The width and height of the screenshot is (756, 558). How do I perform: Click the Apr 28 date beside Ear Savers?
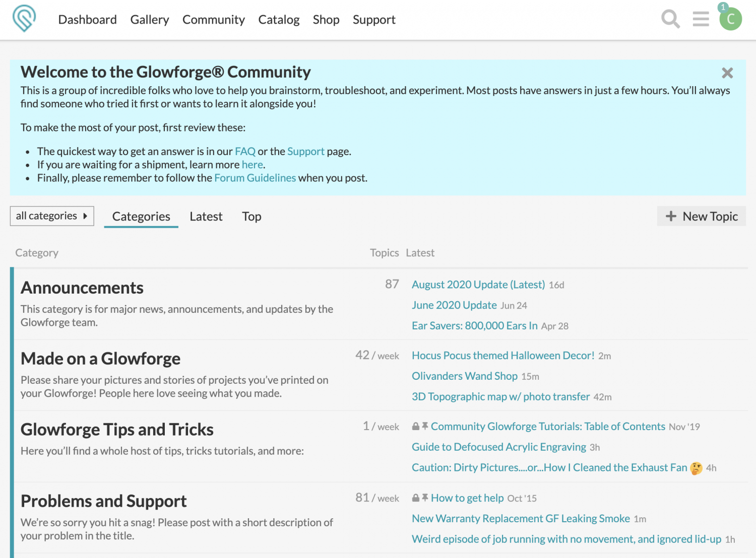pos(554,326)
